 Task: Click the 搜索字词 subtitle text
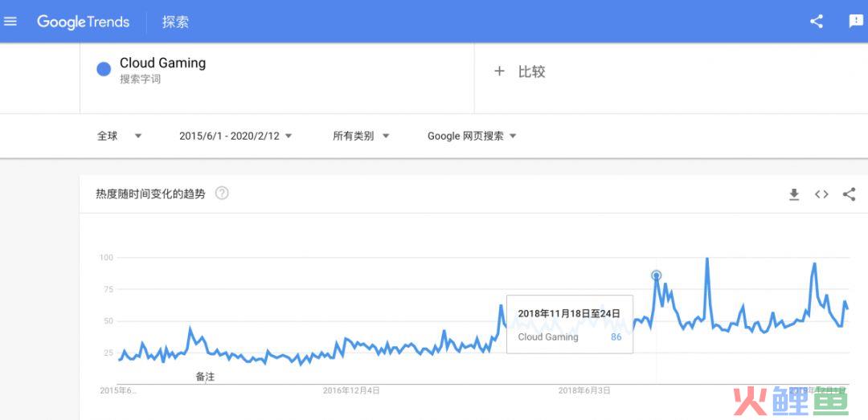(140, 80)
